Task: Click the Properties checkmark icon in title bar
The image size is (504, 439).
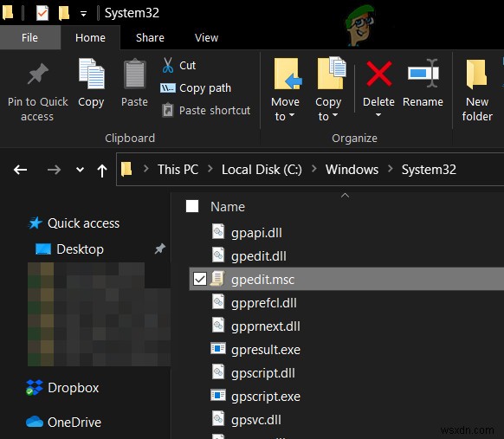Action: click(x=42, y=13)
